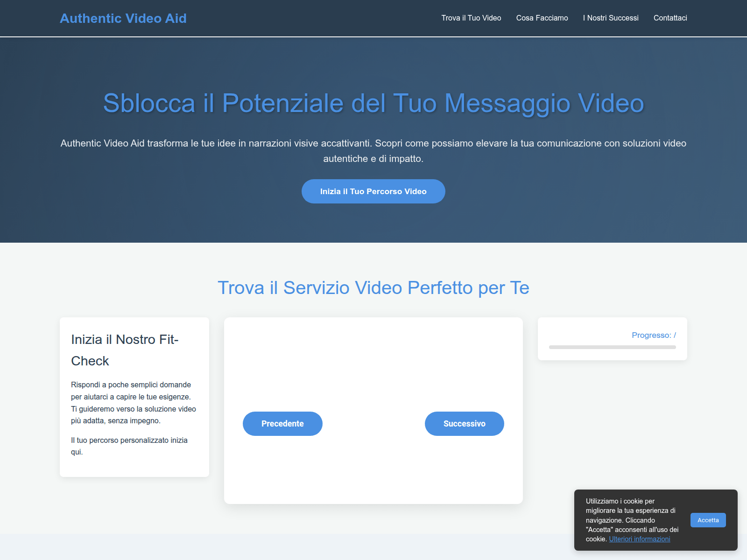
Task: Open I Nostri Successi page
Action: pyautogui.click(x=611, y=18)
